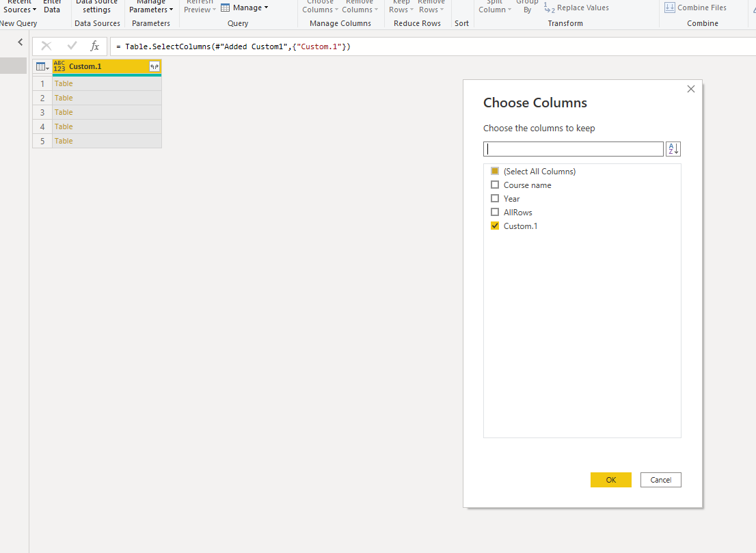Viewport: 756px width, 553px height.
Task: Select row number 1
Action: [x=42, y=84]
